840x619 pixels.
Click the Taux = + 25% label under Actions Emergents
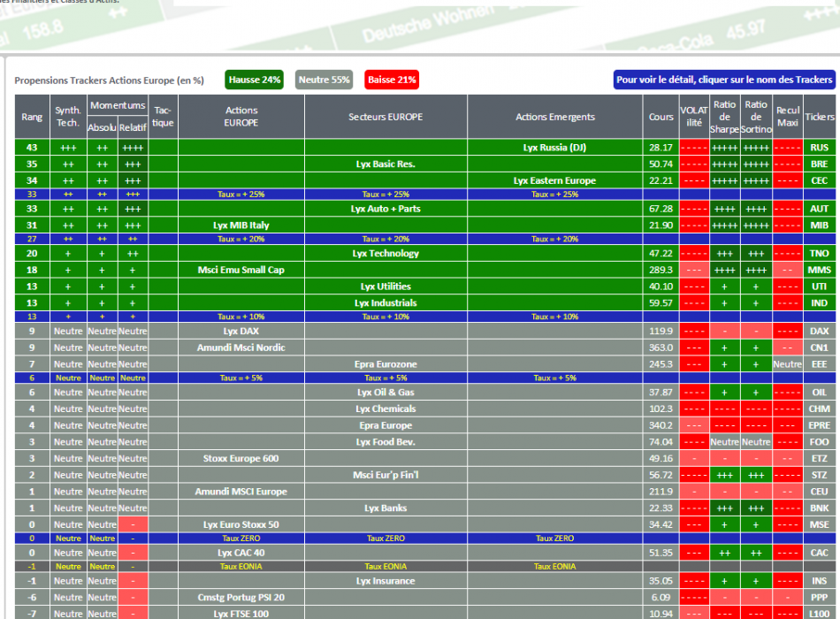[555, 194]
